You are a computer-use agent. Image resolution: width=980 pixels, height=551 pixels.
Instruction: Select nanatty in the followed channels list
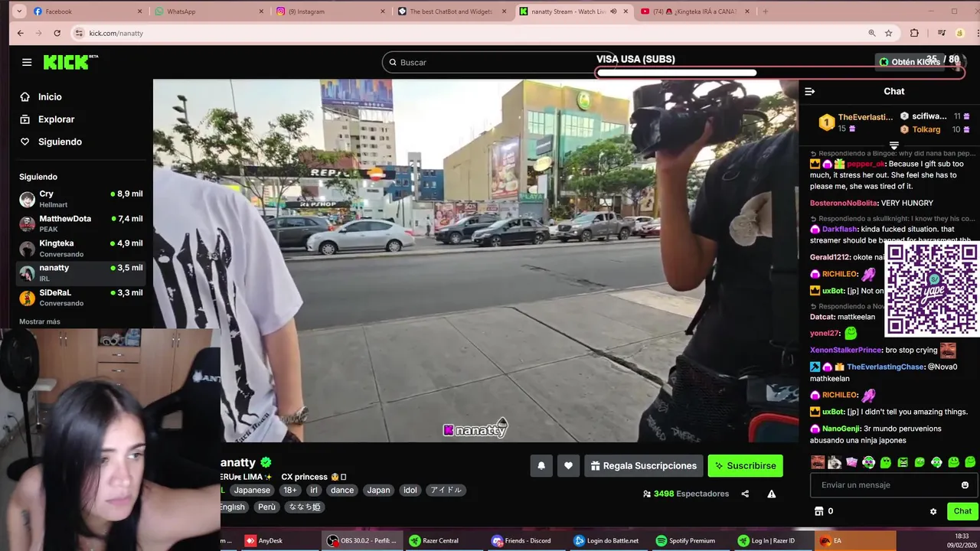[81, 272]
